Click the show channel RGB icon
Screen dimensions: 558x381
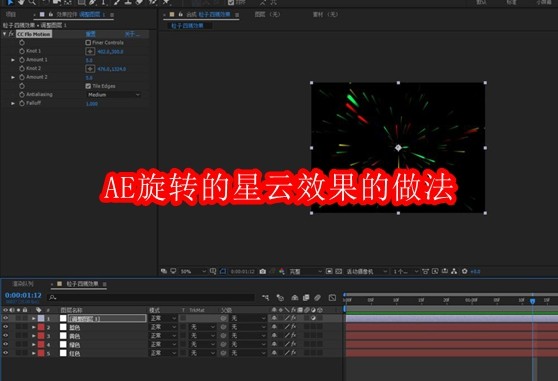282,271
